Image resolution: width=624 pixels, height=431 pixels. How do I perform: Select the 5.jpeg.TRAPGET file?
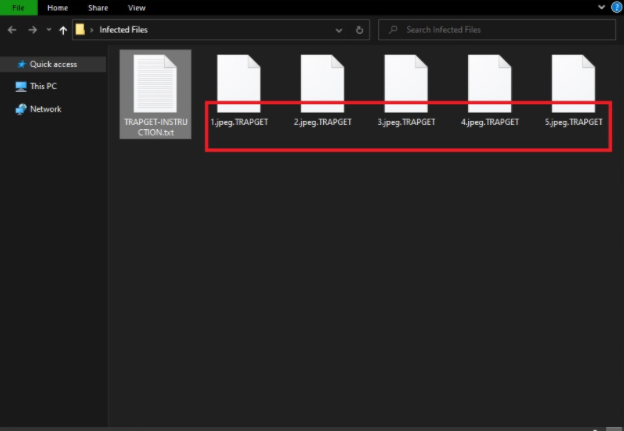574,90
